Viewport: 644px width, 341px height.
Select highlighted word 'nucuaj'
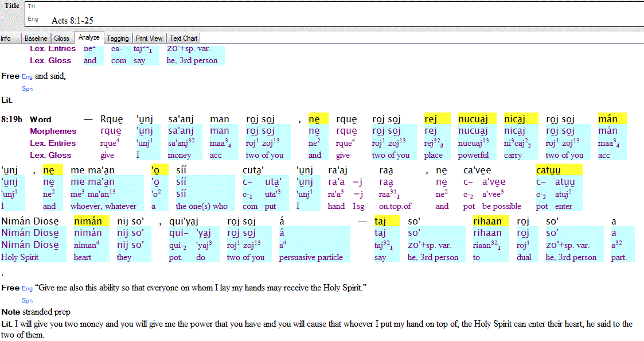click(477, 119)
